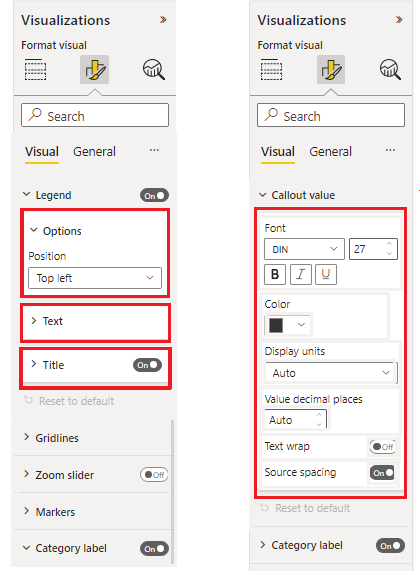Open more options ellipsis in left panel
Viewport: 420px width, 574px height.
tap(154, 150)
